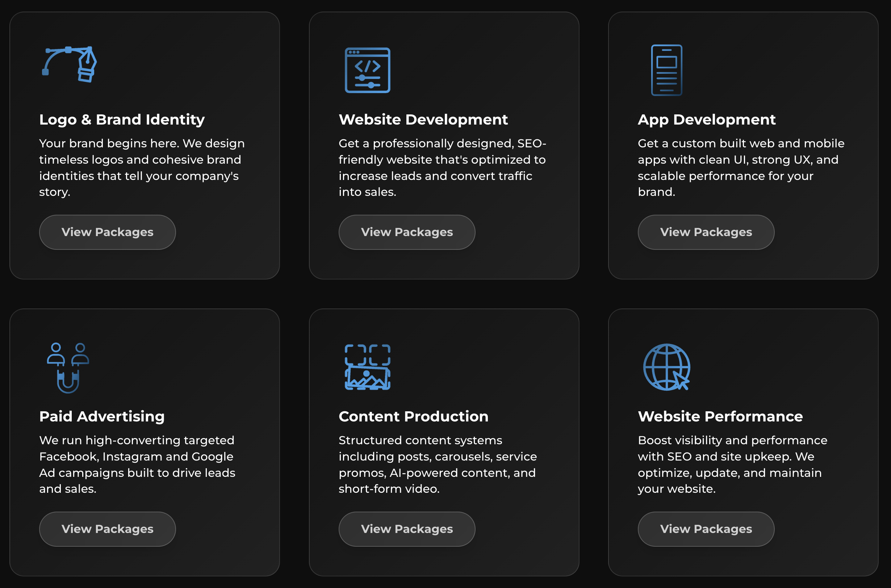Click the 'Your brand begins here' description
The width and height of the screenshot is (891, 588).
[142, 168]
